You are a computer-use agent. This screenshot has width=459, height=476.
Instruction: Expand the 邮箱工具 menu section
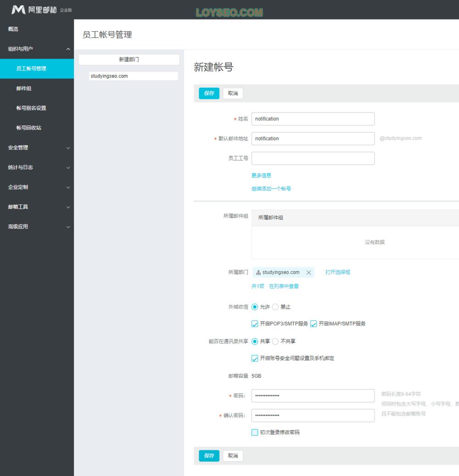click(x=37, y=207)
